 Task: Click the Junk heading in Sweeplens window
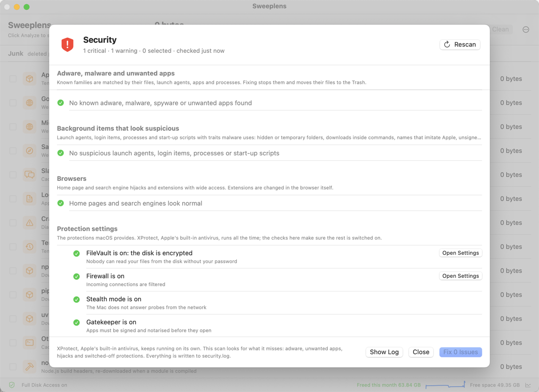click(x=16, y=53)
